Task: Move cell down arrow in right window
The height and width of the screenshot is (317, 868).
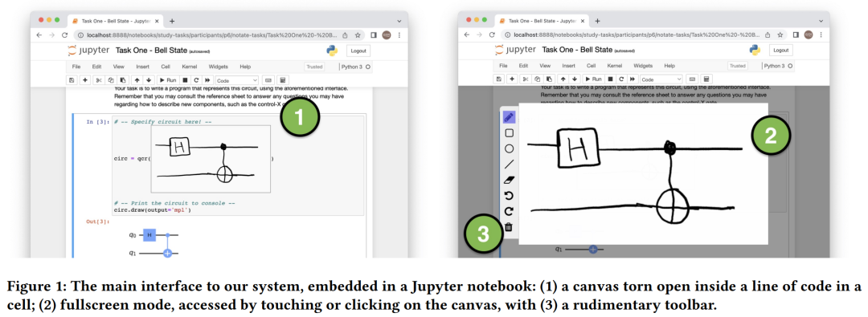Action: tap(574, 79)
